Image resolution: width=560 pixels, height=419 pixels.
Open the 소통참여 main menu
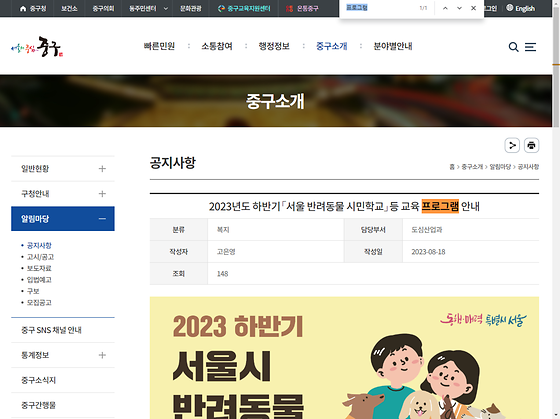[217, 46]
